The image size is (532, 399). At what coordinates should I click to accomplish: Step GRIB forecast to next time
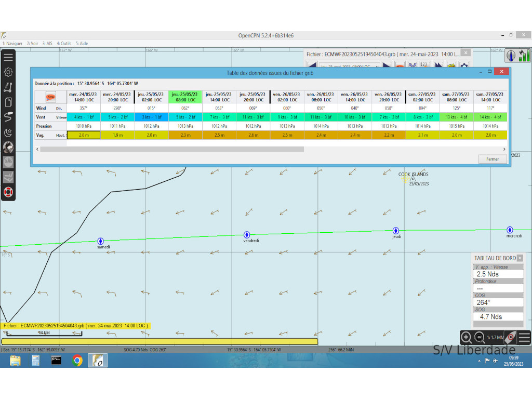(x=387, y=66)
